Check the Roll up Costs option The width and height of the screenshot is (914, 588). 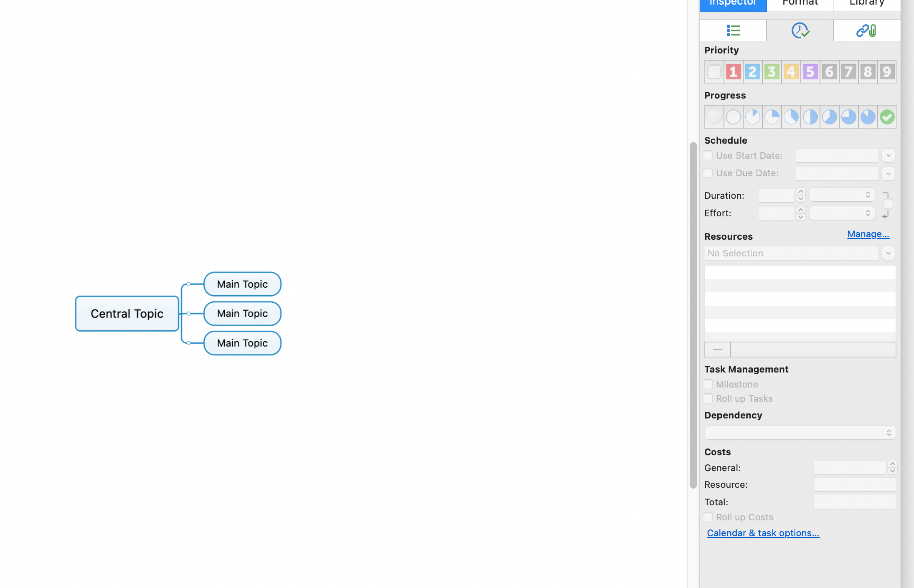point(708,517)
